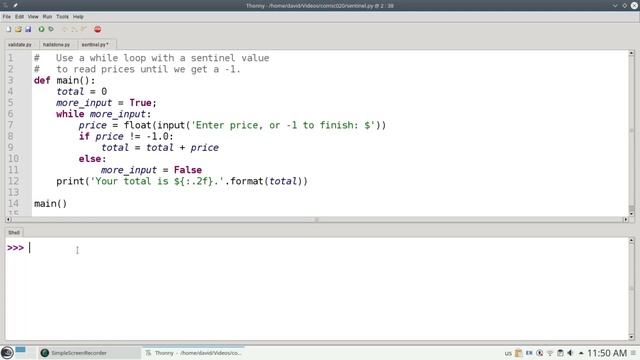Create a new file with toolbar icon
640x360 pixels.
(x=9, y=29)
